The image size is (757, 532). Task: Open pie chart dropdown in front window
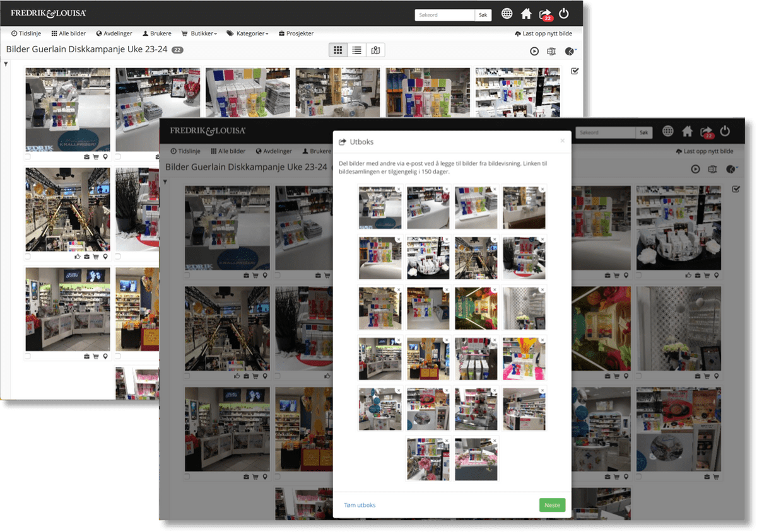pos(732,169)
